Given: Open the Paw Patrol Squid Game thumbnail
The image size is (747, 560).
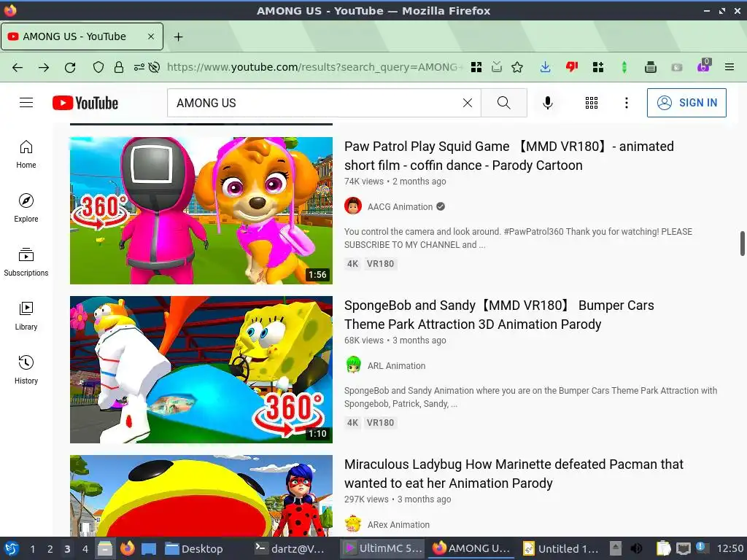Looking at the screenshot, I should click(x=201, y=211).
